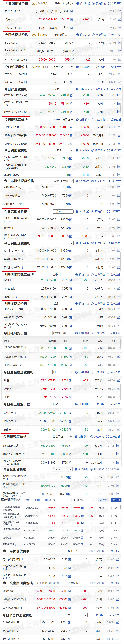Open chart icon for SMM 1#锌锭（天津）

pyautogui.click(x=119, y=95)
